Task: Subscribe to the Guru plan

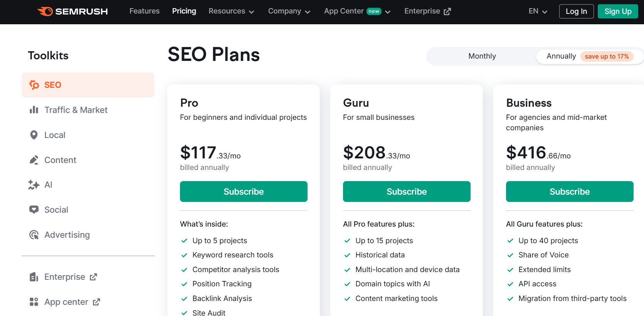Action: point(407,192)
